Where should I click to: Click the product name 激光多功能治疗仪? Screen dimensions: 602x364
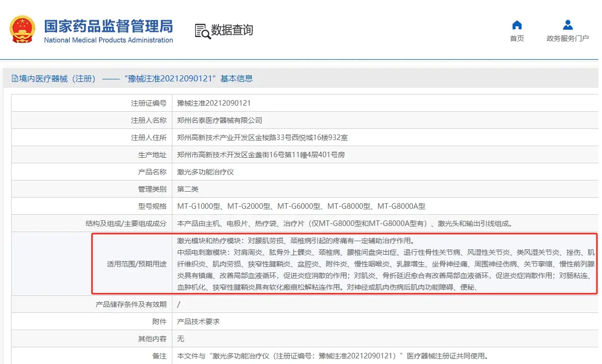tap(205, 172)
